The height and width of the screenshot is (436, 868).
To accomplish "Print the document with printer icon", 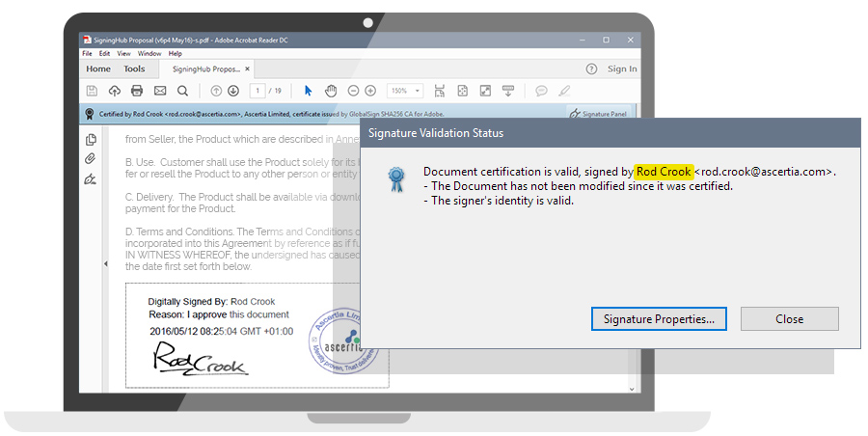I will (137, 91).
